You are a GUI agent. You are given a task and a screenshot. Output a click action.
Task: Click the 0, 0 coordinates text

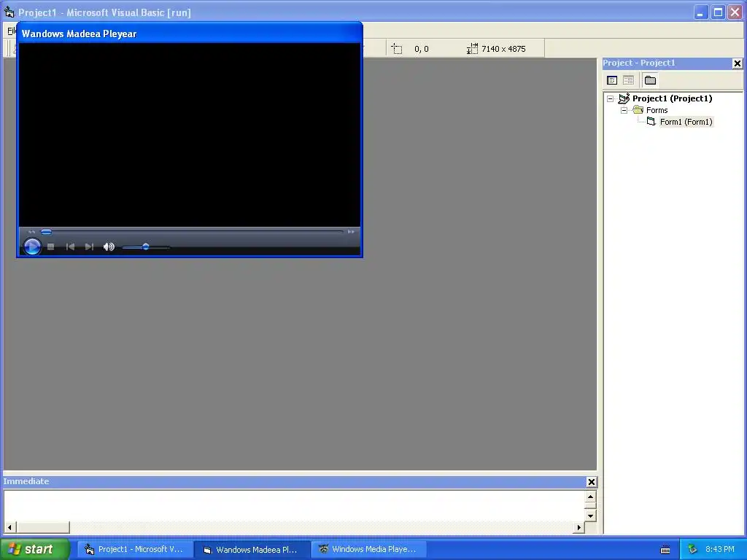tap(422, 49)
